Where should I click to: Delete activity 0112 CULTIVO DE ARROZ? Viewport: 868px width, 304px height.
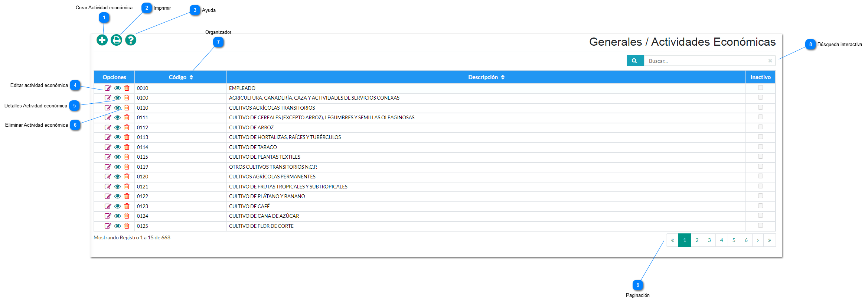(127, 127)
